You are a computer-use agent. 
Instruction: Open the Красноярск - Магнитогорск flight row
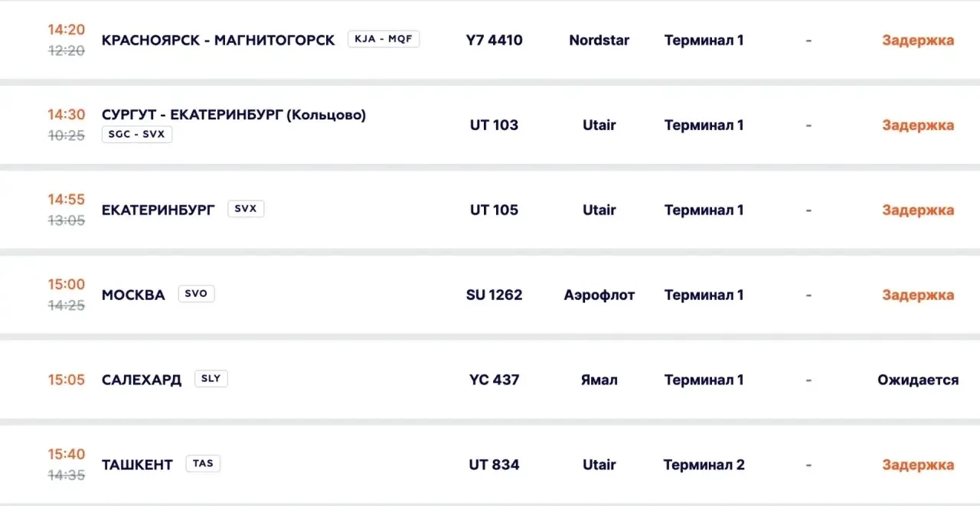pos(490,40)
